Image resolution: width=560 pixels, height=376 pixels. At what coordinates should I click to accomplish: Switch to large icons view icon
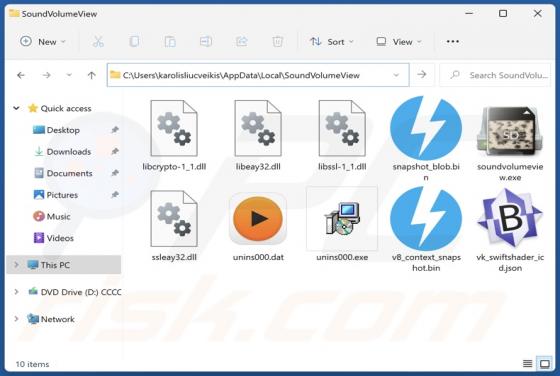(x=545, y=364)
